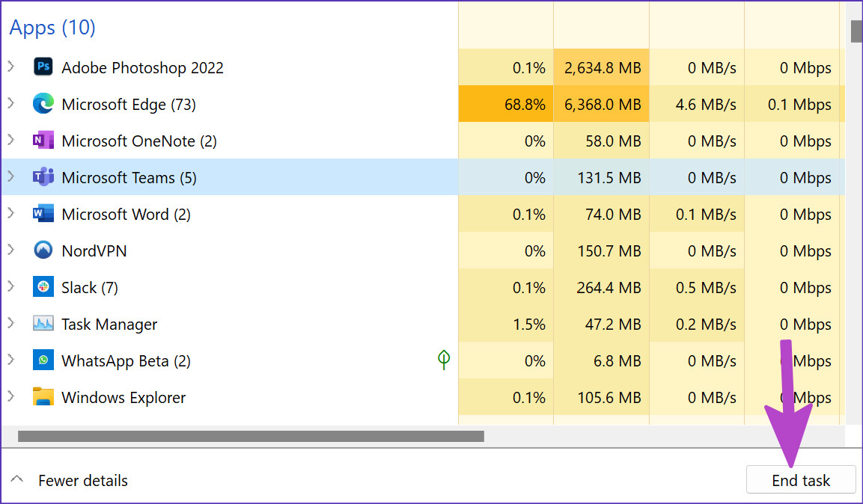Click Edge memory value 6,368.0 MB
Viewport: 863px width, 504px height.
pyautogui.click(x=603, y=105)
